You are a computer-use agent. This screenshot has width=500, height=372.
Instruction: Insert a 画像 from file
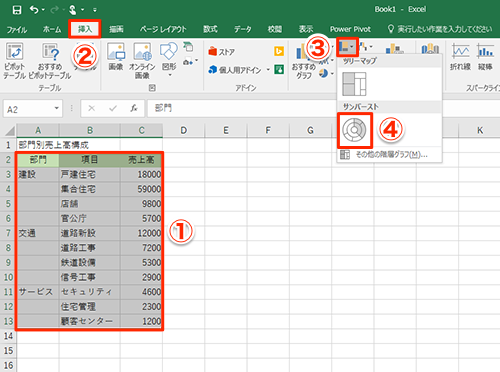[116, 57]
